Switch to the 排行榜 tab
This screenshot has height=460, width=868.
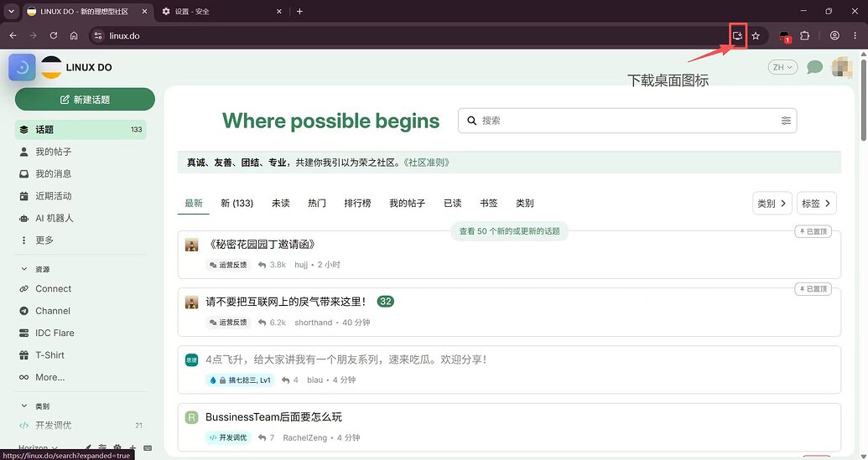click(357, 203)
